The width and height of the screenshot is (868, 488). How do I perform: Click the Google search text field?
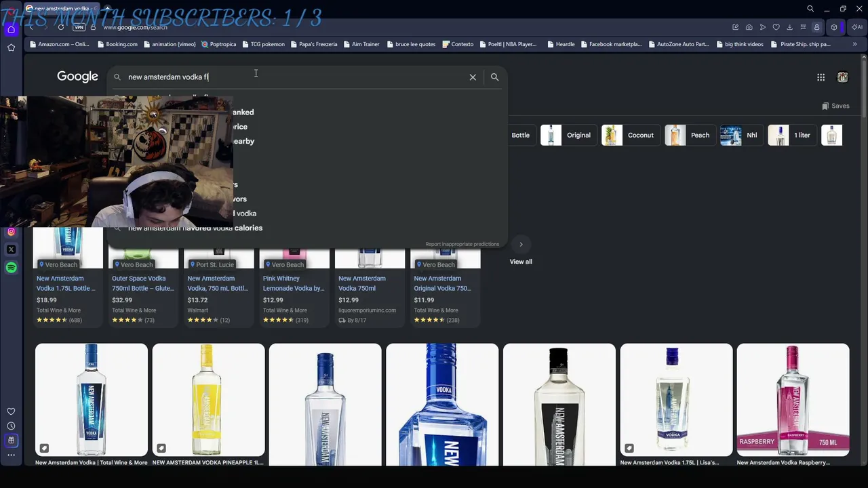pyautogui.click(x=295, y=77)
